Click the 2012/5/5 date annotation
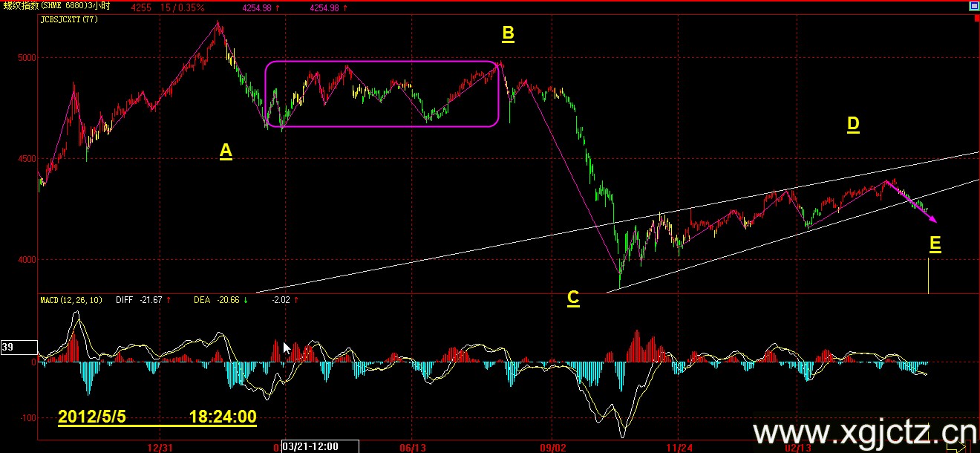The height and width of the screenshot is (453, 980). tap(92, 417)
